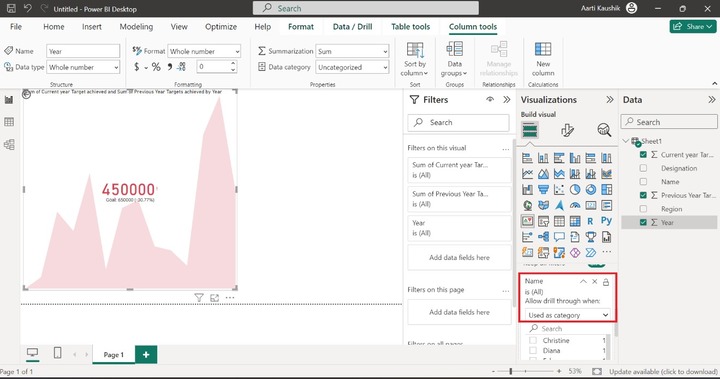Viewport: 720px width, 379px height.
Task: Click the Fit to page icon
Action: [x=596, y=371]
